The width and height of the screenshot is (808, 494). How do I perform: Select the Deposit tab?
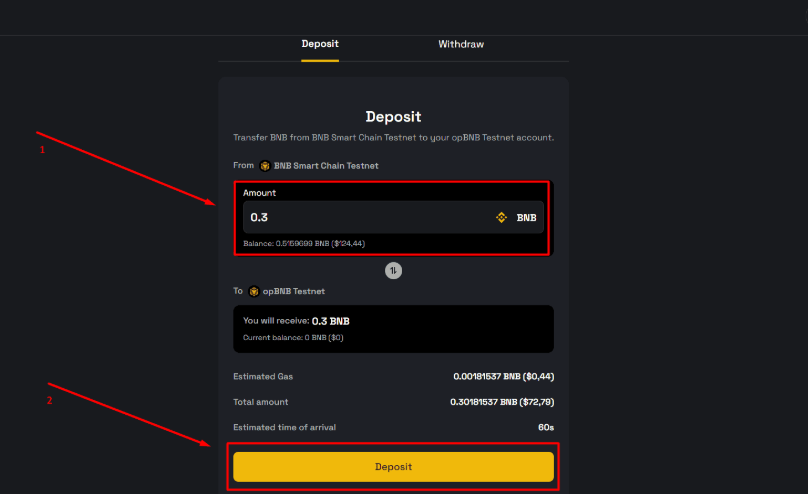pyautogui.click(x=320, y=44)
